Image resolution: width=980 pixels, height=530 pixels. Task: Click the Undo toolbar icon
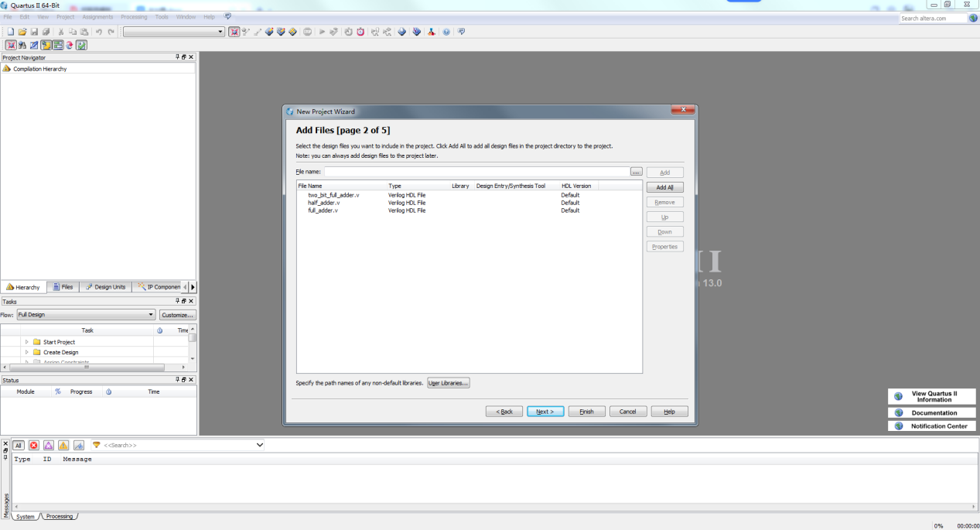tap(98, 32)
